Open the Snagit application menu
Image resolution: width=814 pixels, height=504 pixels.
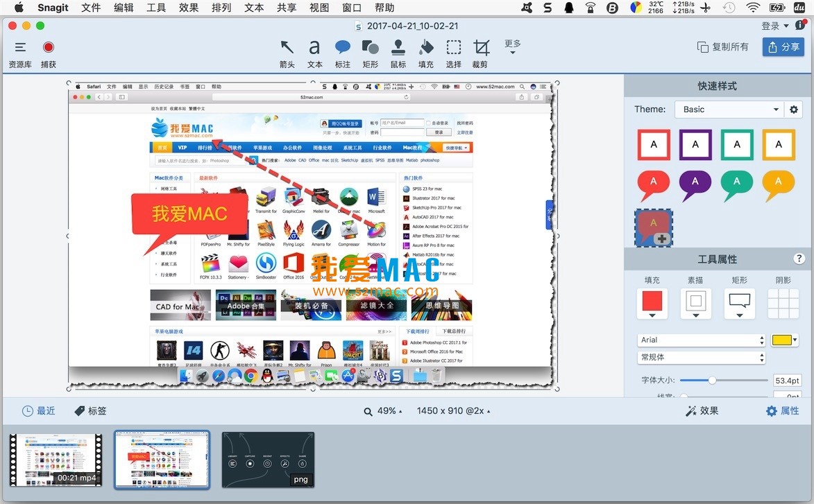point(53,7)
